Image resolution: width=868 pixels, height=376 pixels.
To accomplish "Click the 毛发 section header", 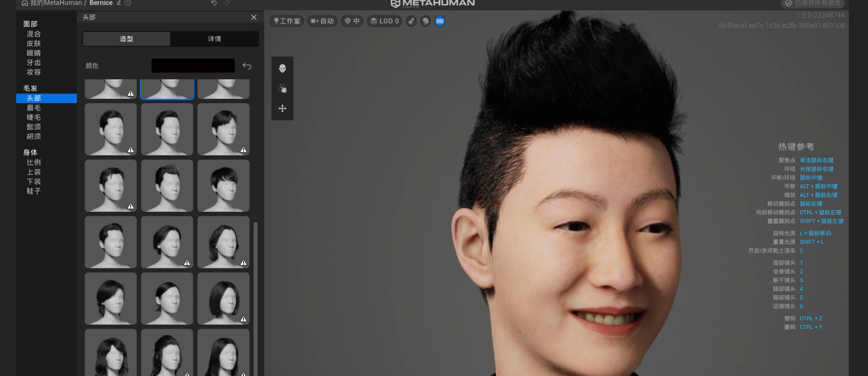I will (30, 88).
